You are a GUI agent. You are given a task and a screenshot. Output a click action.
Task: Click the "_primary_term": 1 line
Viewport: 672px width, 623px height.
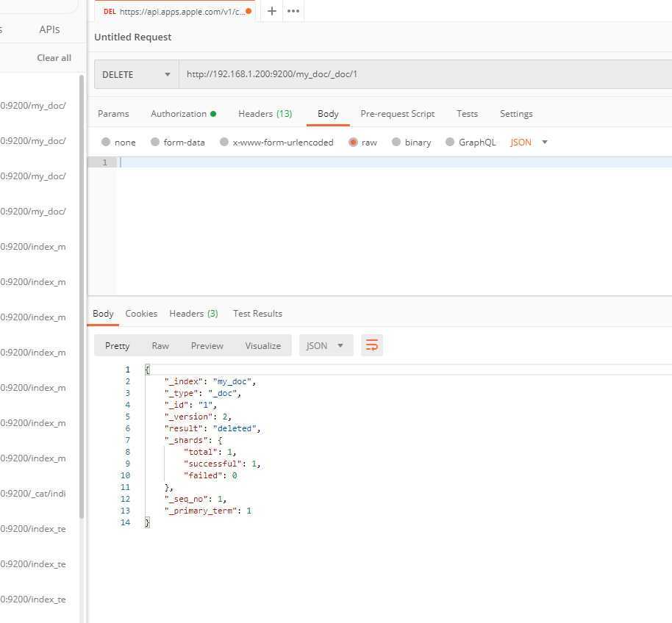click(208, 511)
